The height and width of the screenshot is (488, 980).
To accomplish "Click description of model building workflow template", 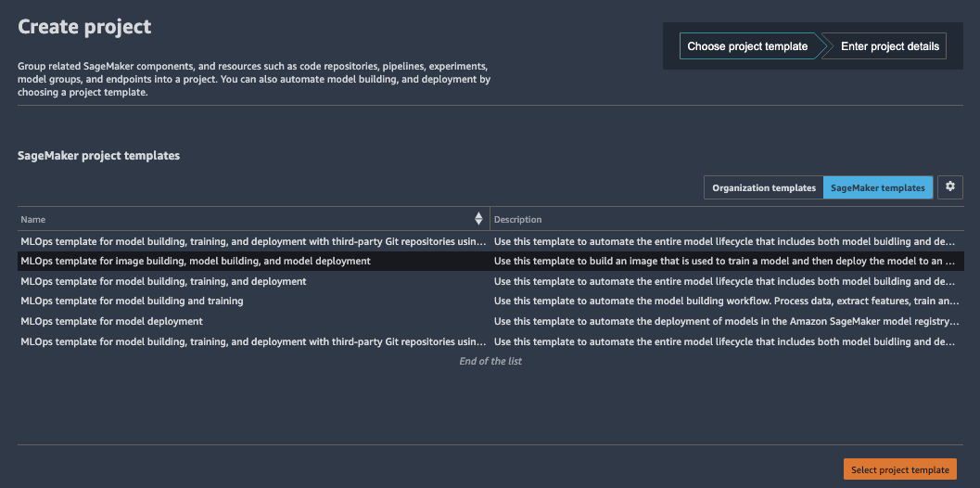I will 725,302.
